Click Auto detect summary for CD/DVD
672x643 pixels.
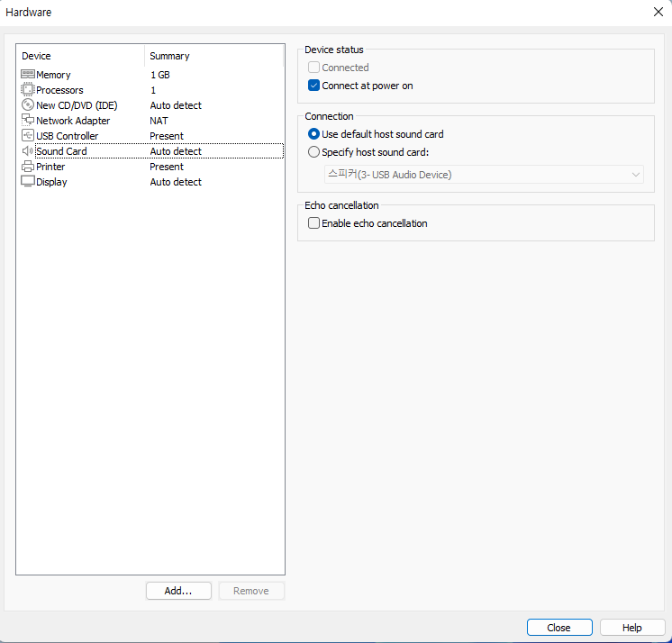176,105
